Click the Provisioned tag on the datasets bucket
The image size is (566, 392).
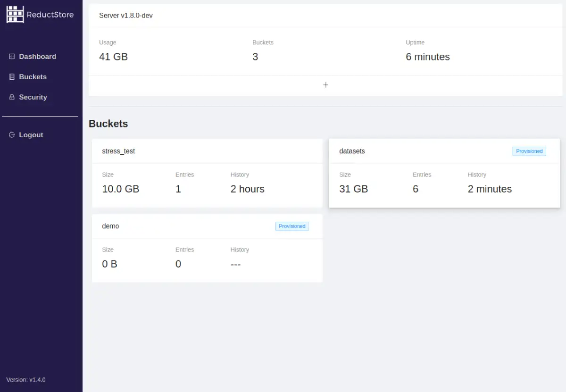click(529, 151)
